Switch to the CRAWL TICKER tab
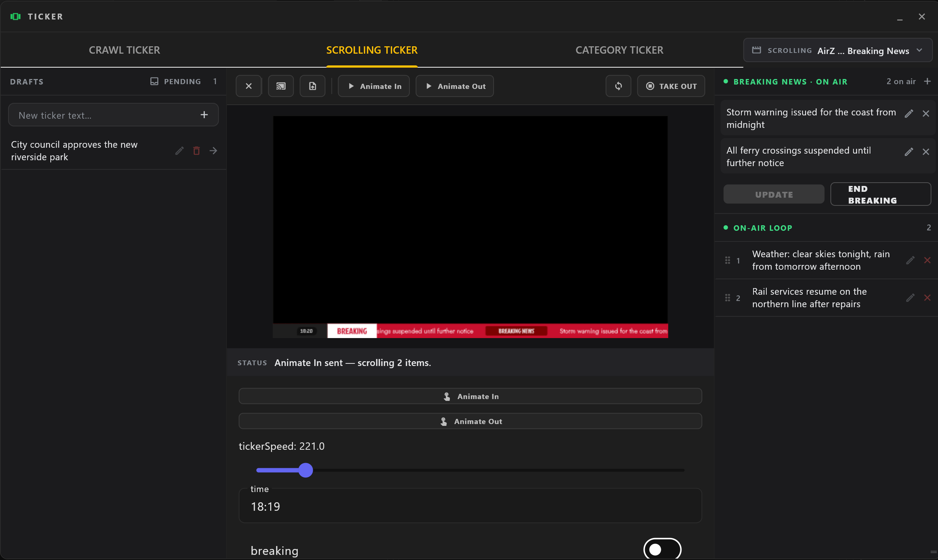This screenshot has height=560, width=938. point(124,50)
